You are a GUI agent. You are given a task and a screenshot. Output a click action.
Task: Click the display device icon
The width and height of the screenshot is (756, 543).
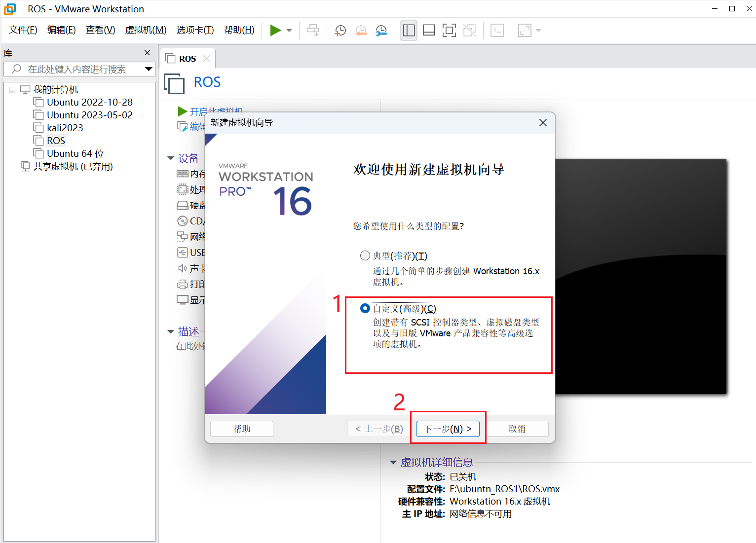[182, 300]
